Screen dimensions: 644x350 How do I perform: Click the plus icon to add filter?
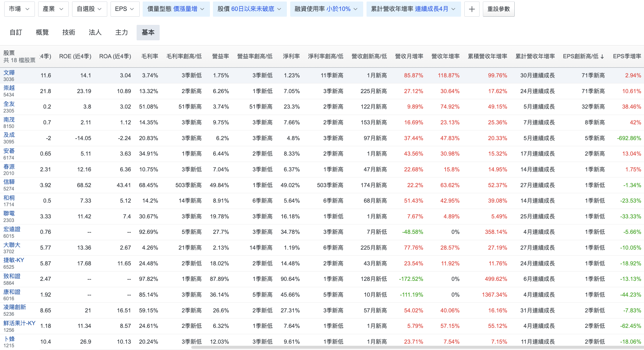(472, 9)
